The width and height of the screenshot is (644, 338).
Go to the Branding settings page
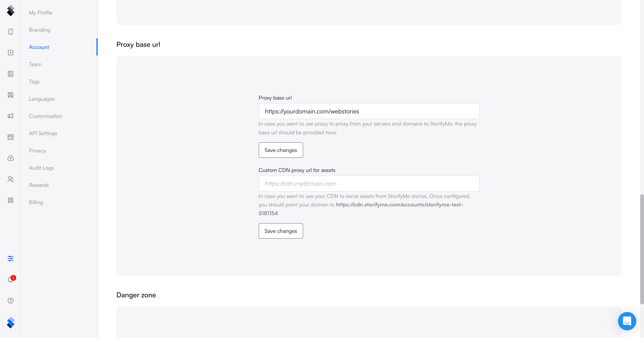coord(39,30)
